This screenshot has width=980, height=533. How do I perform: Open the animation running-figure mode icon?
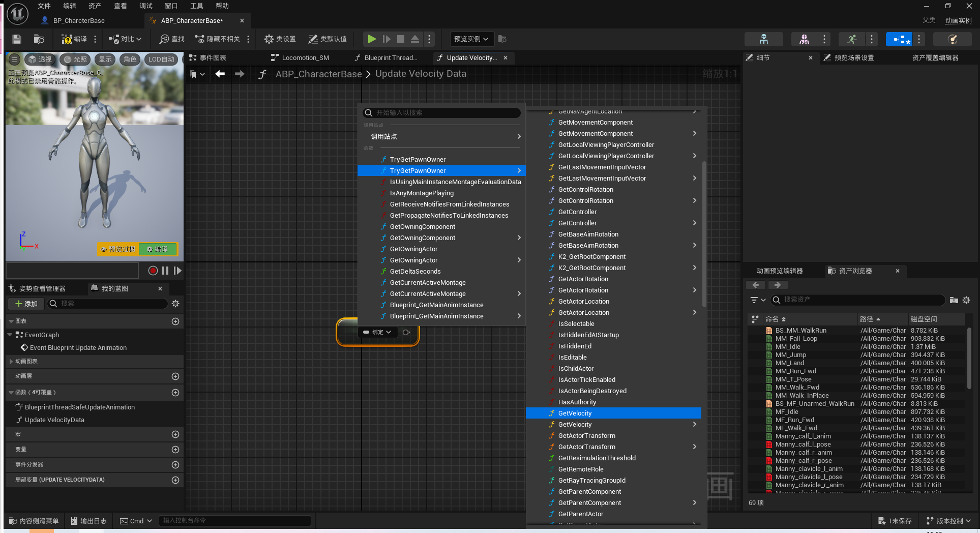coord(852,39)
